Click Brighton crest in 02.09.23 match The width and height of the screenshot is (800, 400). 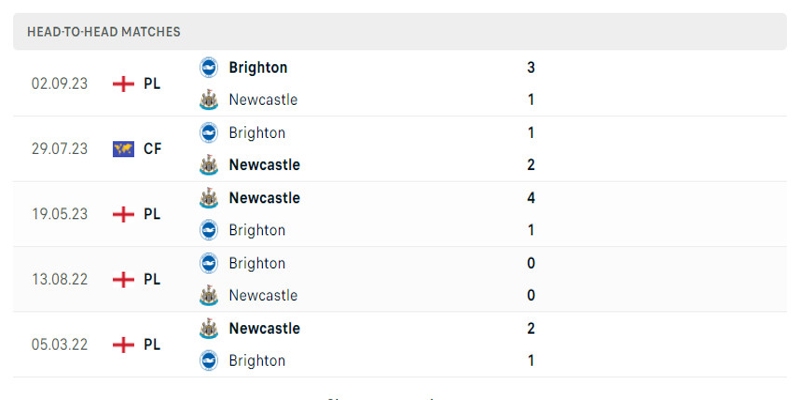click(208, 67)
